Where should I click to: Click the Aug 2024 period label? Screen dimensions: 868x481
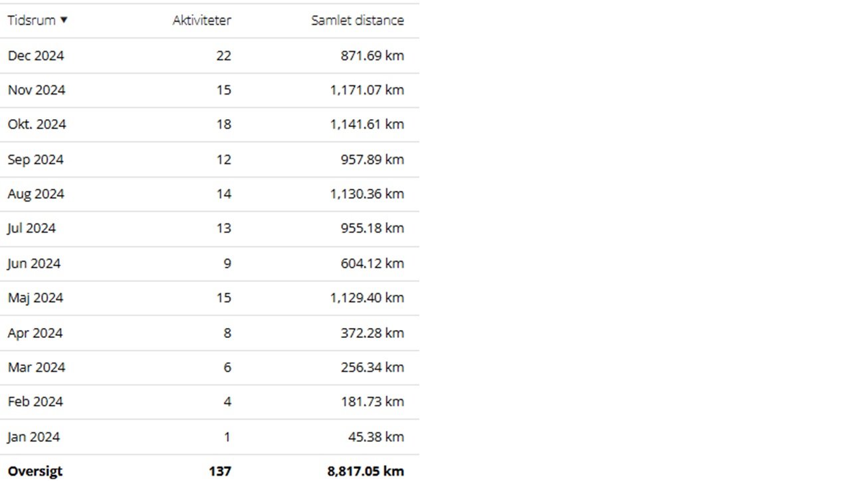[x=36, y=194]
